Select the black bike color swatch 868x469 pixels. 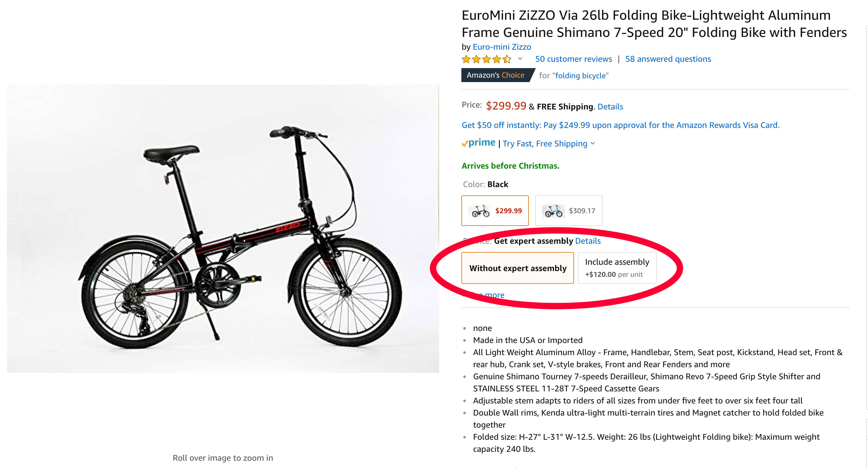[x=495, y=211]
